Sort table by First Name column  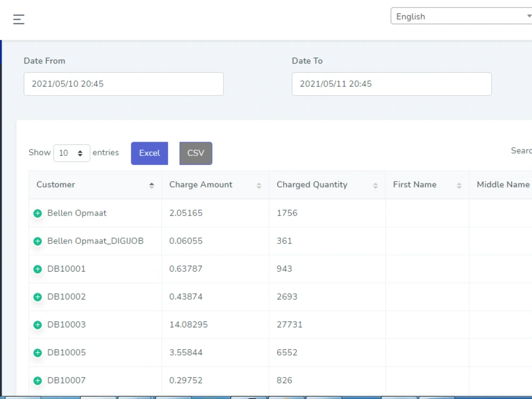pos(427,185)
